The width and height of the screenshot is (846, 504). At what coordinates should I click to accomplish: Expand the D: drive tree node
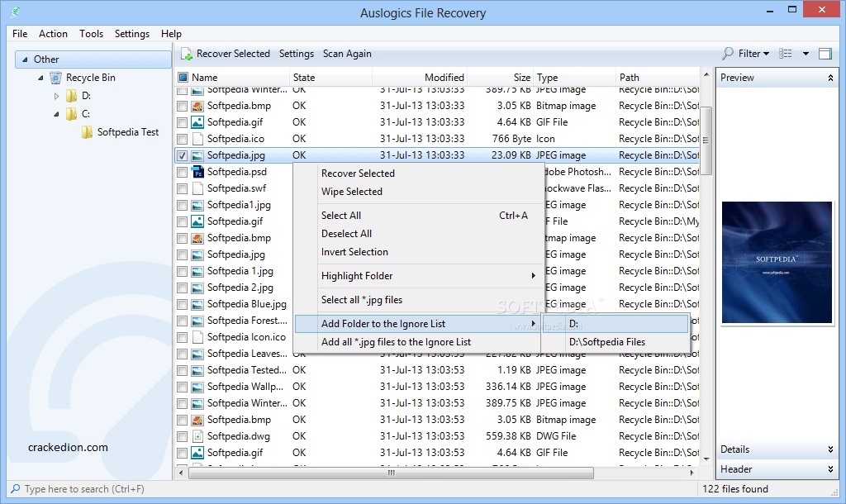(57, 96)
